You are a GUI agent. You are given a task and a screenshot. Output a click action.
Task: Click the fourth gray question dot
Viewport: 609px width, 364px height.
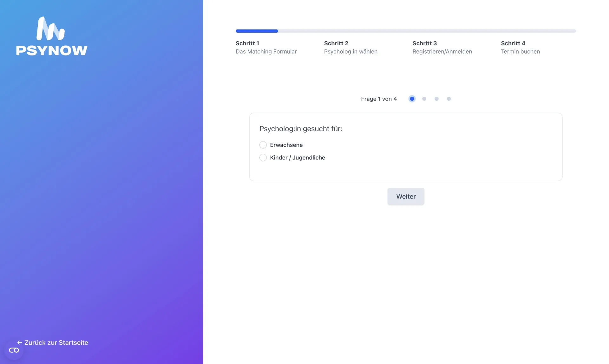click(449, 99)
